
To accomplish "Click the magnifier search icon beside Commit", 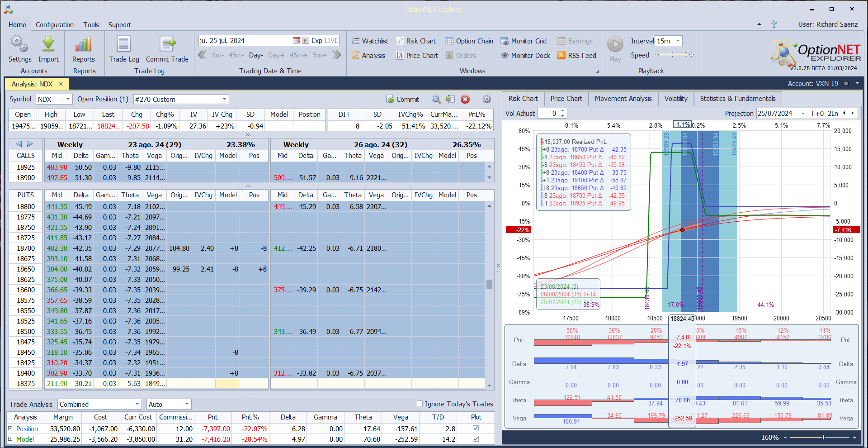I will pos(436,99).
